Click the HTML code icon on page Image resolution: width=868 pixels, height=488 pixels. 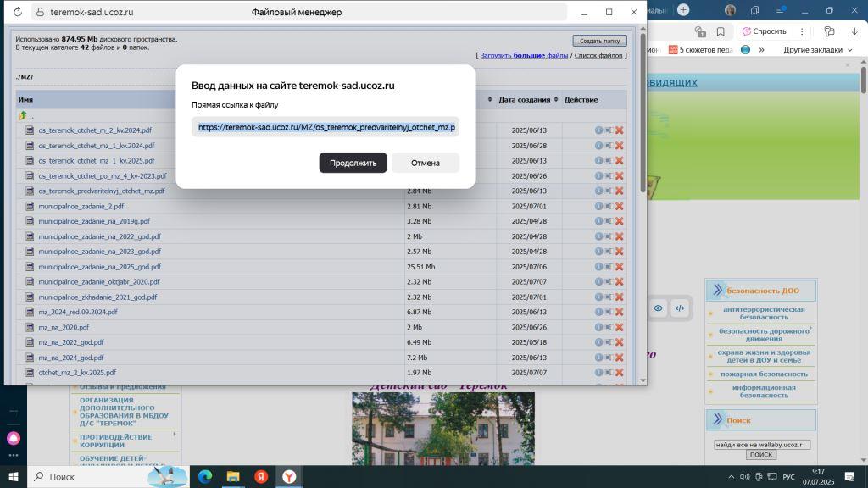pyautogui.click(x=679, y=309)
